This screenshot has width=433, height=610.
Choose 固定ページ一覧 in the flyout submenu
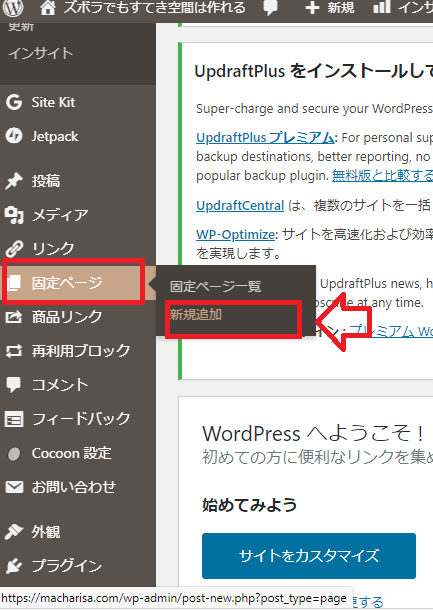click(x=216, y=286)
